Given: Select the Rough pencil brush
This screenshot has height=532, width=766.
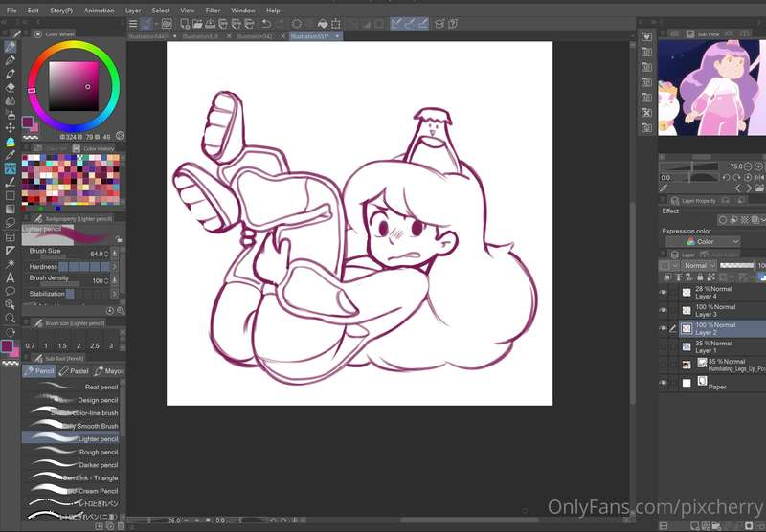Looking at the screenshot, I should click(x=71, y=452).
